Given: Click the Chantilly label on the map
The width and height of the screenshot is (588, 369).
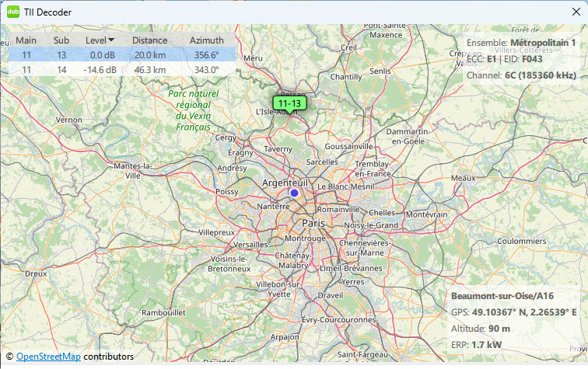Looking at the screenshot, I should click(346, 77).
